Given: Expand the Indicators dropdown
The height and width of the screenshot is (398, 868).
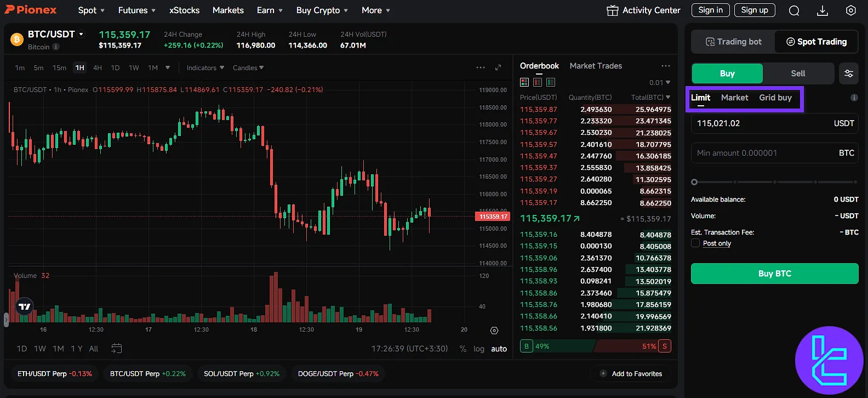Looking at the screenshot, I should click(x=205, y=68).
